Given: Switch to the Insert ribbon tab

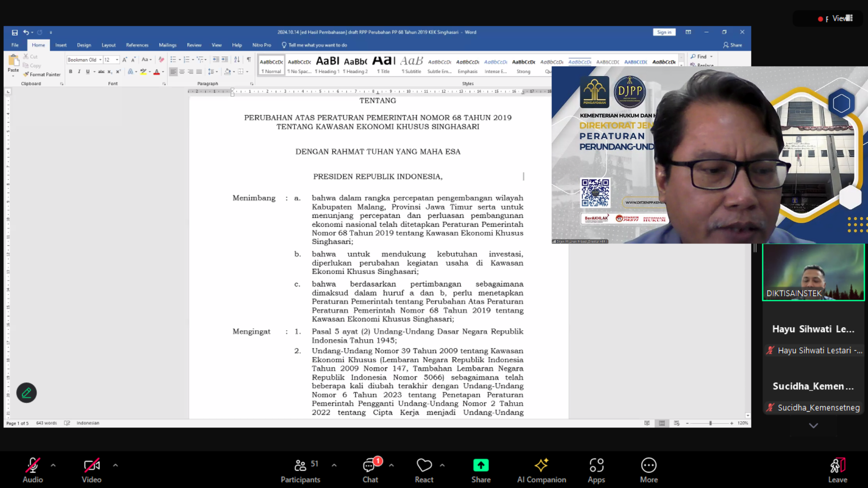Looking at the screenshot, I should [x=61, y=45].
